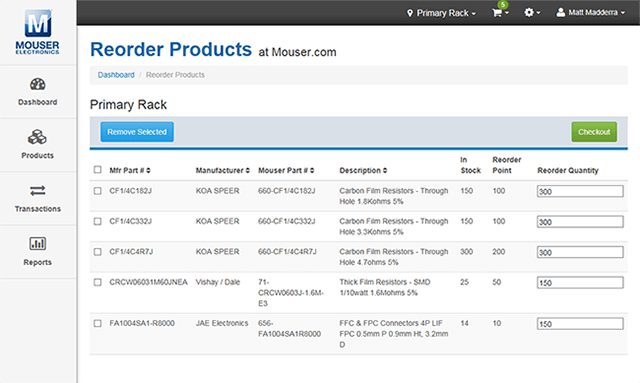
Task: Select the CRCW06031M60JNEA row checkbox
Action: point(98,282)
